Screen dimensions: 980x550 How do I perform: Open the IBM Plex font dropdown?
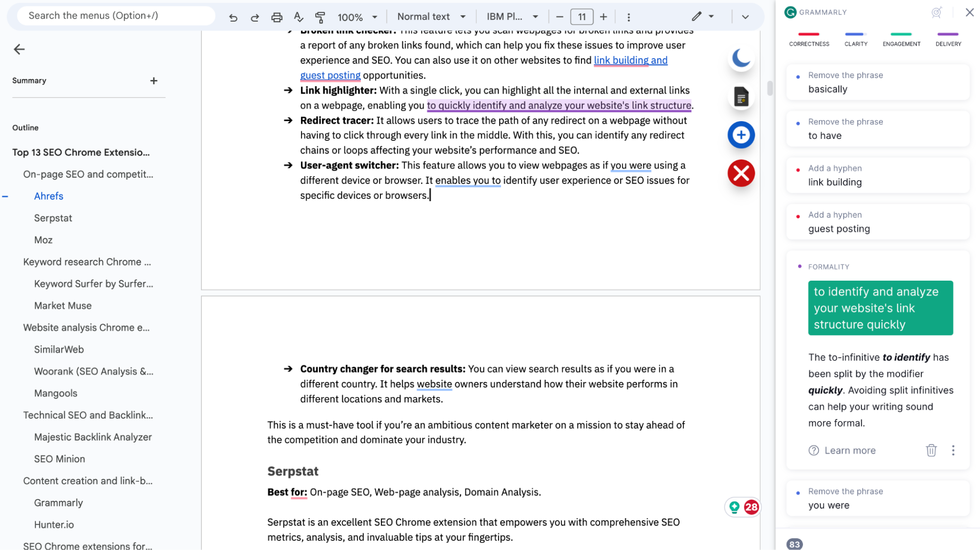512,17
